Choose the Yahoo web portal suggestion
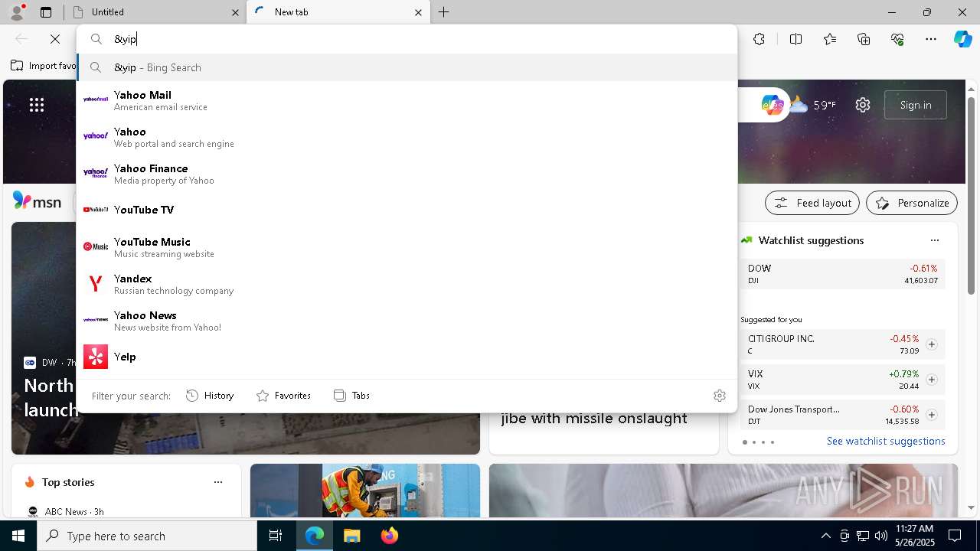Viewport: 980px width, 551px height. point(407,137)
